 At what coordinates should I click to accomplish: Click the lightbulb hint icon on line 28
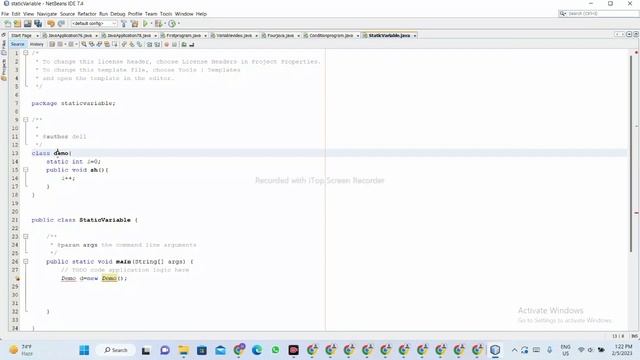[17, 278]
